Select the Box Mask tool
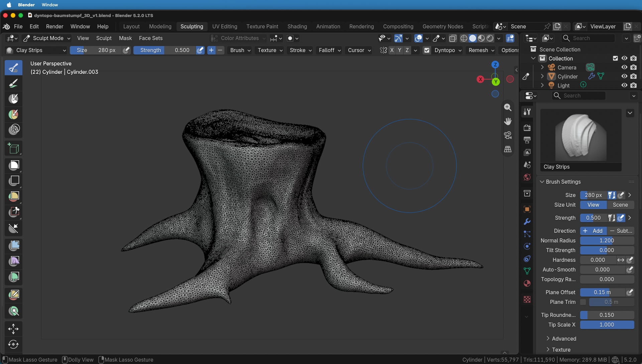Image resolution: width=642 pixels, height=364 pixels. point(13,165)
